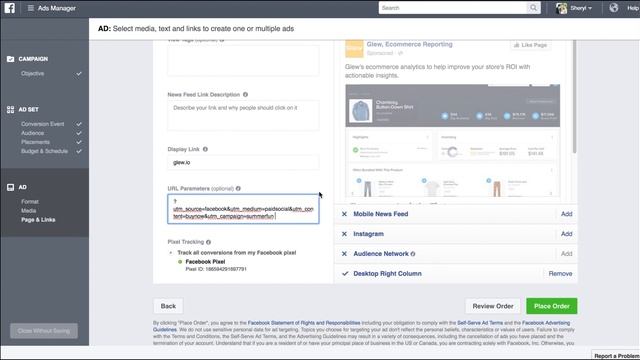This screenshot has height=360, width=640.
Task: Open the Ads Manager hamburger menu
Action: (31, 8)
